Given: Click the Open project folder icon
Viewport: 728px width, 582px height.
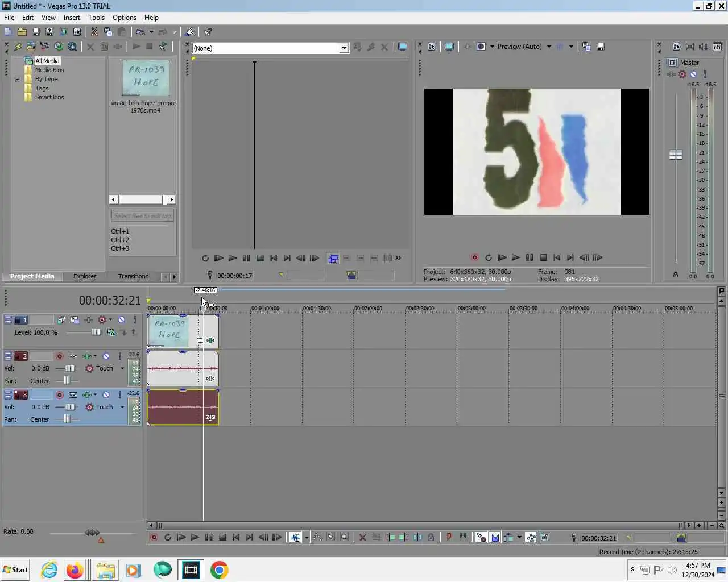Looking at the screenshot, I should click(22, 32).
